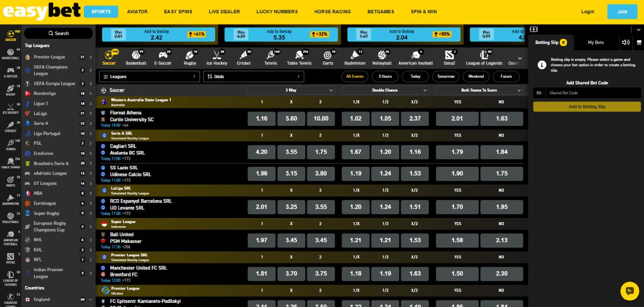This screenshot has width=644, height=307.
Task: Select E-Soccer in the left sidebar
Action: coord(10,72)
